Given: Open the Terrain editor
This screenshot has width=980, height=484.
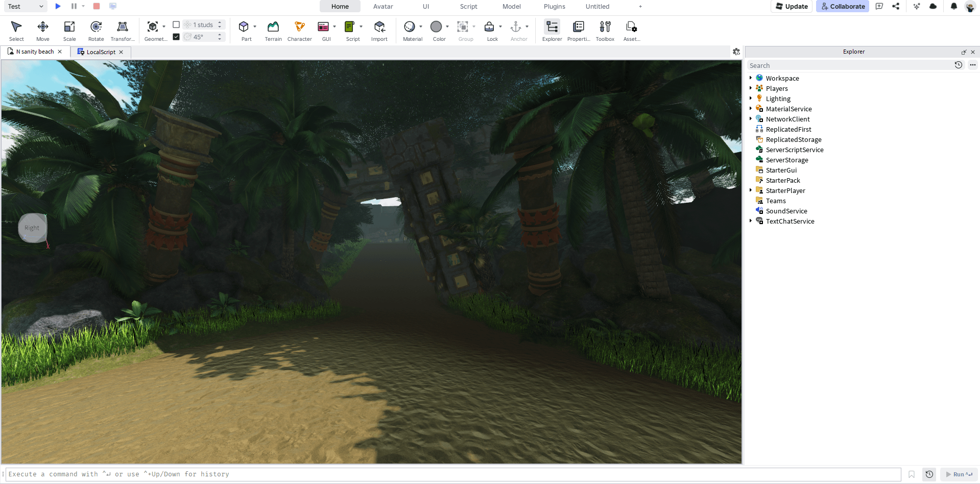Looking at the screenshot, I should pyautogui.click(x=273, y=31).
